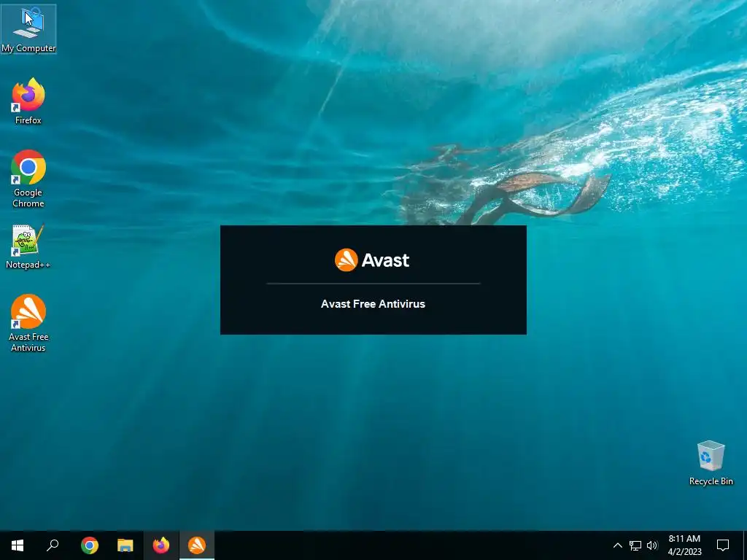Open the clock showing 8:11 AM
Viewport: 747px width, 560px height.
pos(684,545)
